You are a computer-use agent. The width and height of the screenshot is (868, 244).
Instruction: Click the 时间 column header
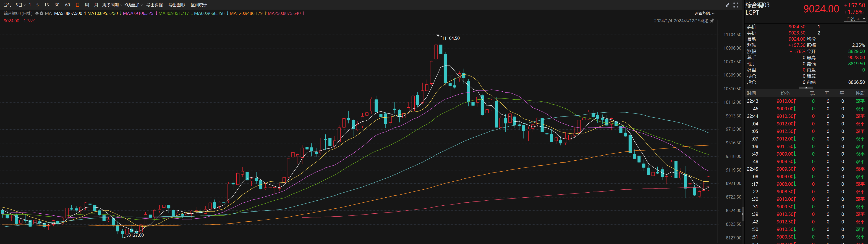point(751,93)
